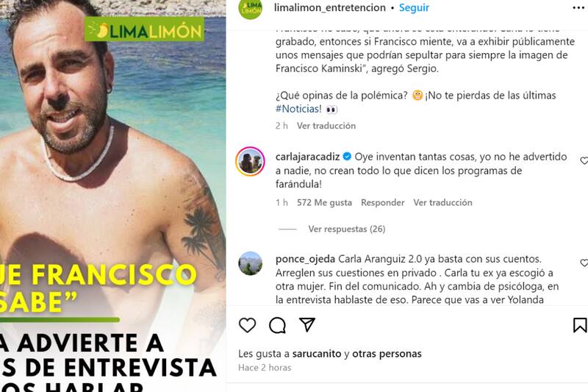Like ponce_ojeda's comment with heart
Screen dimensions: 588x392
(x=584, y=263)
